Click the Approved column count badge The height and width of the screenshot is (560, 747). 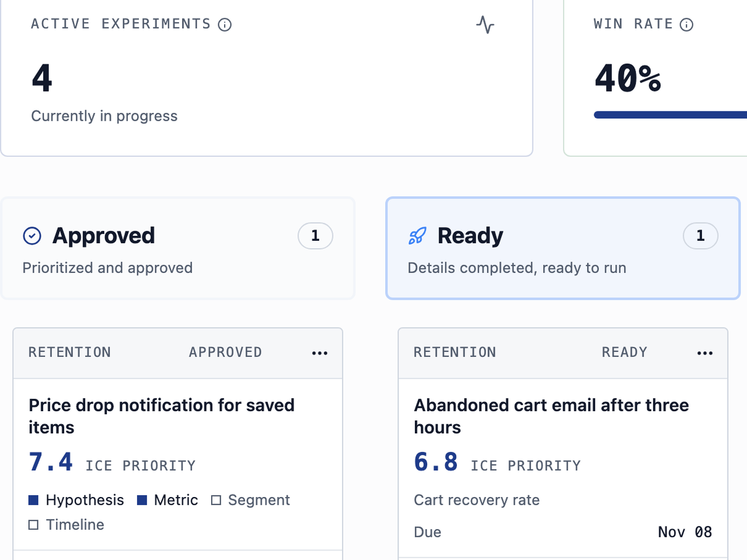tap(315, 236)
